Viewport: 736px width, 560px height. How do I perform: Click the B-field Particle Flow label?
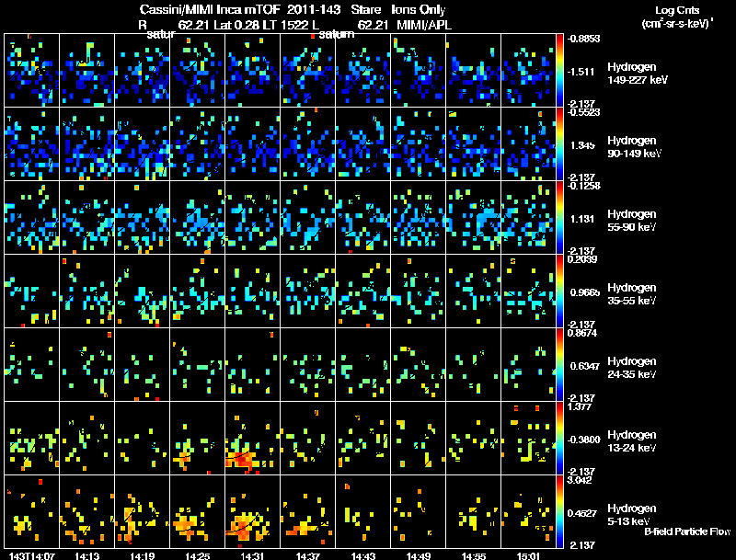[x=687, y=531]
